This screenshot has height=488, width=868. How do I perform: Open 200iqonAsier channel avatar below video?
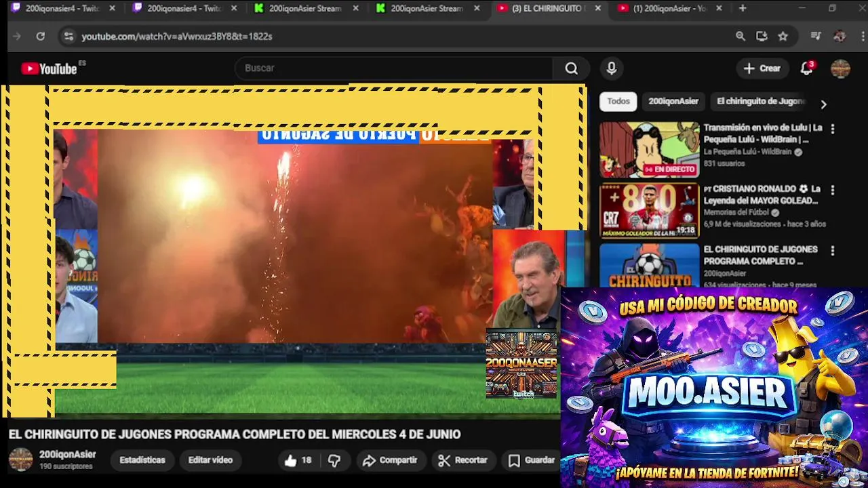coord(20,460)
